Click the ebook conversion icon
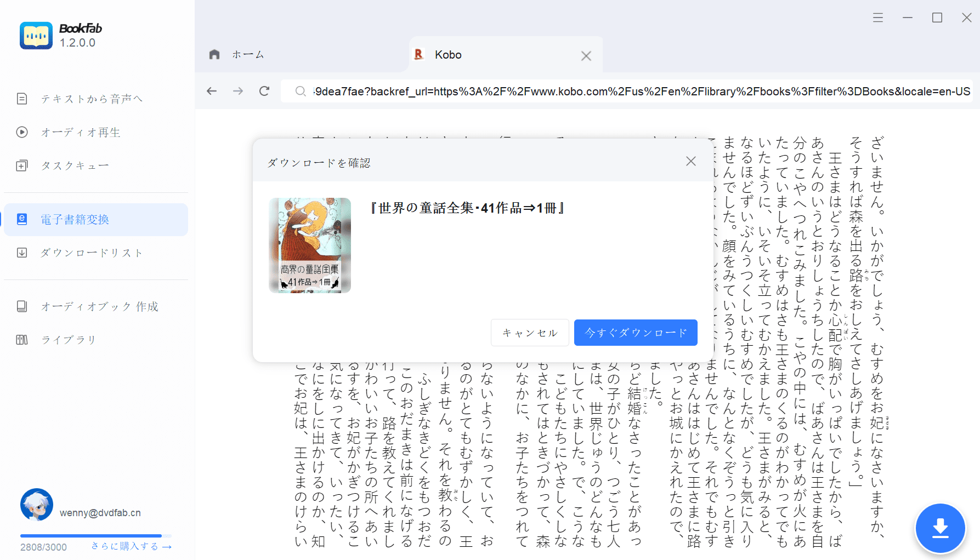980x560 pixels. pos(22,220)
